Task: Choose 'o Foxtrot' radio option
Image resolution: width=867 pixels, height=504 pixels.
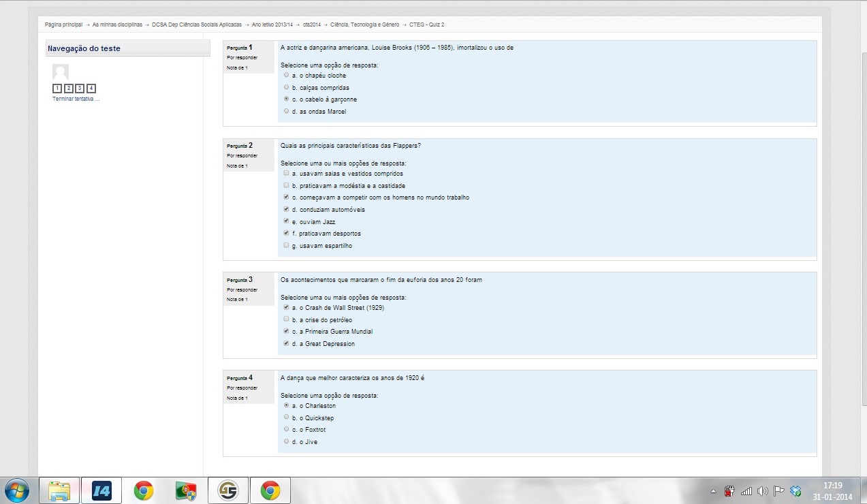Action: [287, 430]
